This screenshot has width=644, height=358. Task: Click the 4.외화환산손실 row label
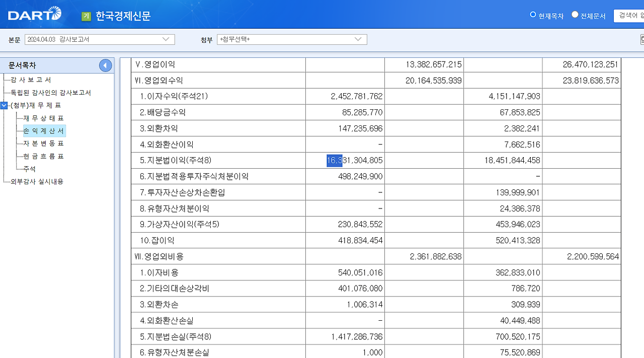point(167,321)
